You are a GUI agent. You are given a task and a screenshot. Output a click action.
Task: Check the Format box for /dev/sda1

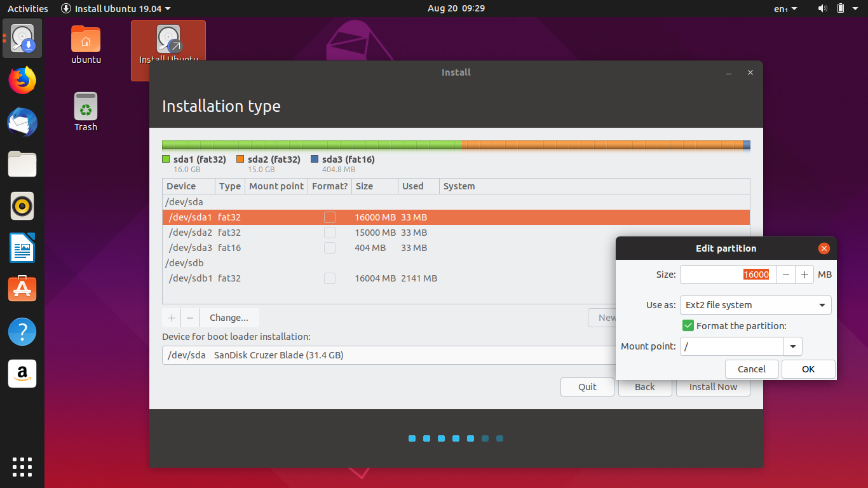330,217
